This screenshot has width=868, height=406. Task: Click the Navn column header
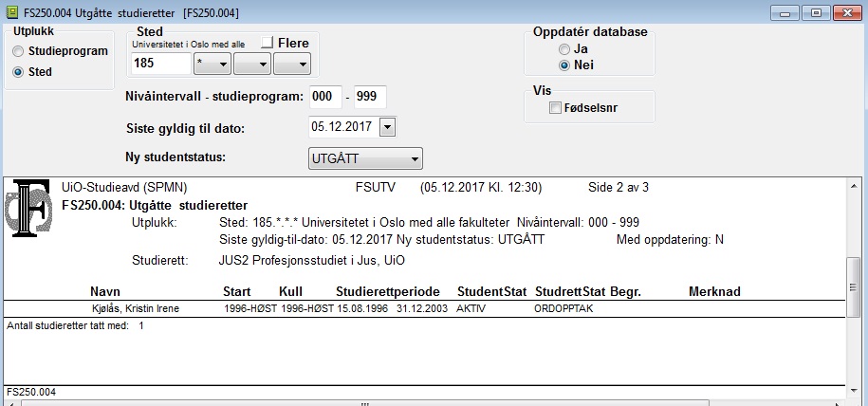(104, 292)
